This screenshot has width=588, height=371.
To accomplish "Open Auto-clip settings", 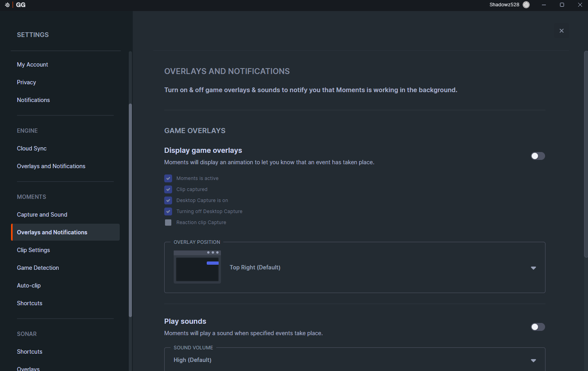I will pos(29,286).
